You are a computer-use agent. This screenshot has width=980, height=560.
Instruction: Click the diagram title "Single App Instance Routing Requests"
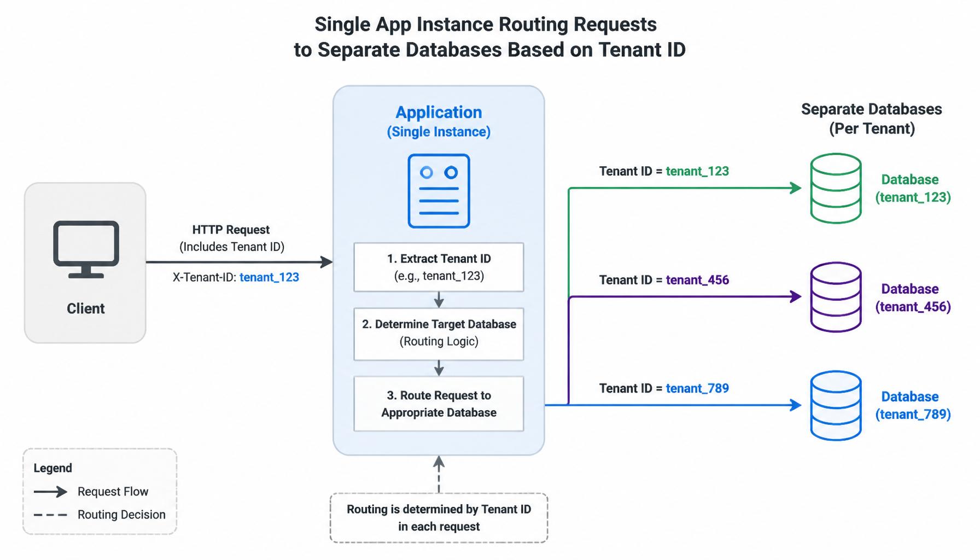tap(486, 25)
